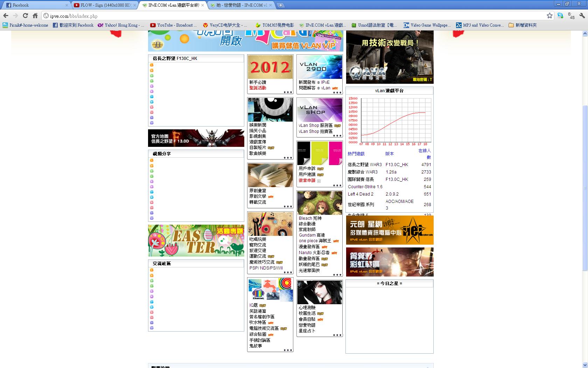Viewport: 588px width, 368px height.
Task: Go back using the browser back arrow
Action: coord(6,16)
